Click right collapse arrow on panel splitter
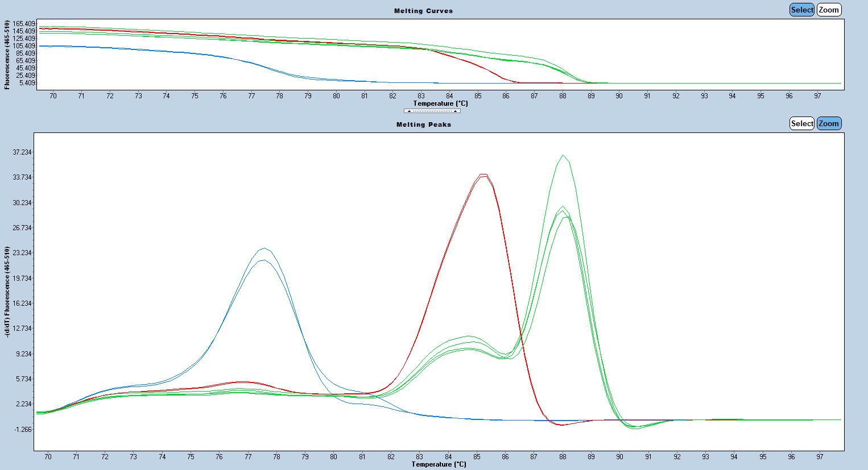868x470 pixels. [455, 111]
